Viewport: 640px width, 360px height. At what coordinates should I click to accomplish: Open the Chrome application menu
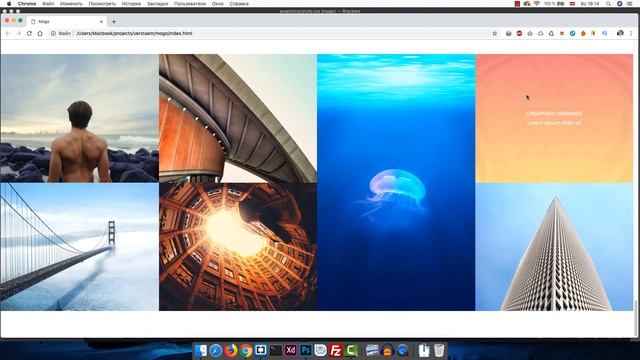click(x=27, y=4)
